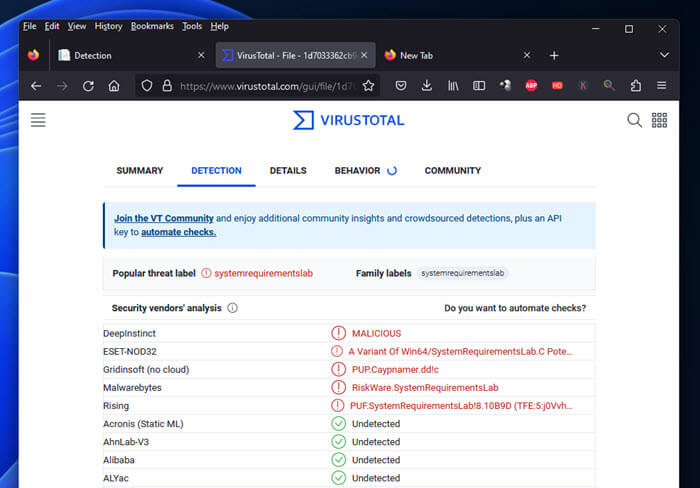Select the VirusTotal - File browser tab
Viewport: 700px width, 488px height.
295,55
